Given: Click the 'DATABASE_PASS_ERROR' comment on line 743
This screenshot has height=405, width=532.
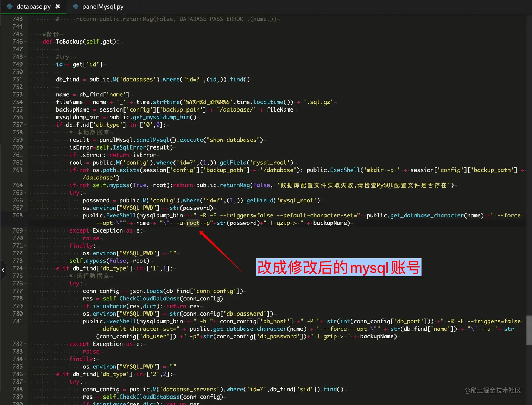Looking at the screenshot, I should (x=211, y=19).
